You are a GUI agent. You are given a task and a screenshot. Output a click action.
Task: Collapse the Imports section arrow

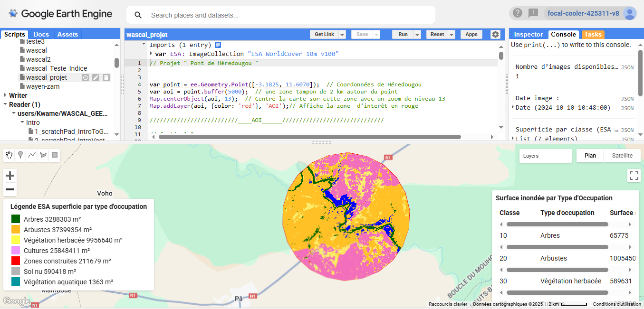pyautogui.click(x=144, y=45)
